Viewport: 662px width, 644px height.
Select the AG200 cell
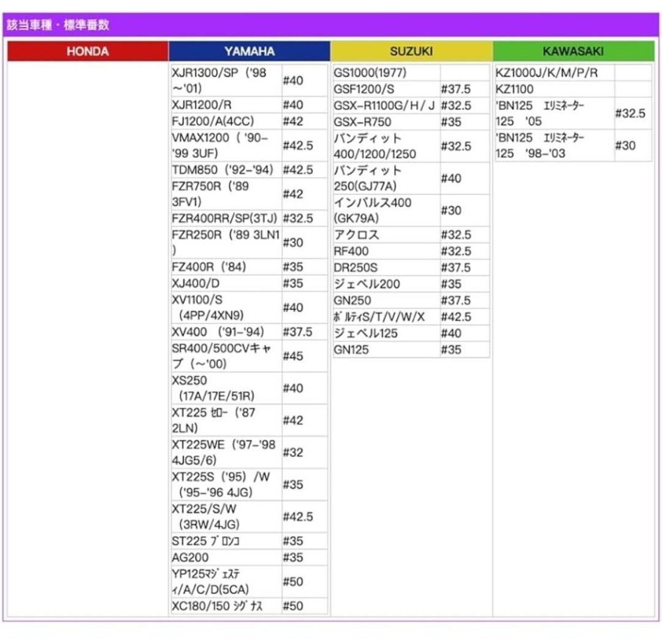(x=226, y=558)
